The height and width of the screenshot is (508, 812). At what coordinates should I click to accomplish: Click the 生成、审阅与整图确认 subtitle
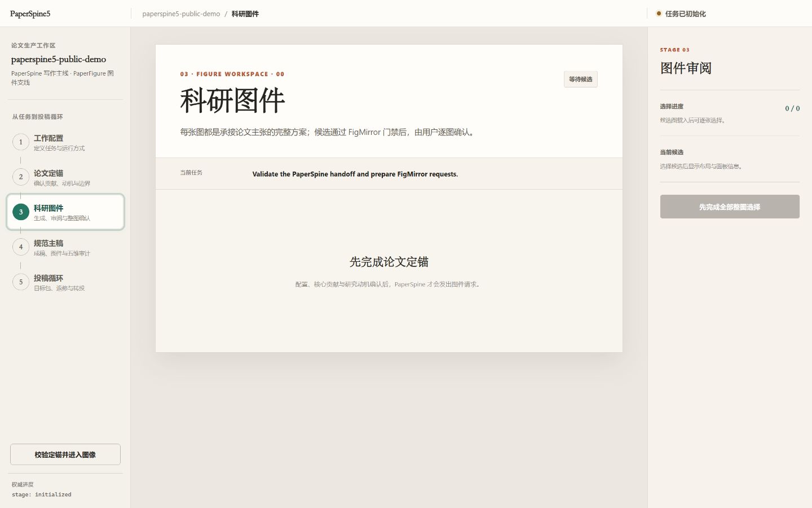coord(62,218)
